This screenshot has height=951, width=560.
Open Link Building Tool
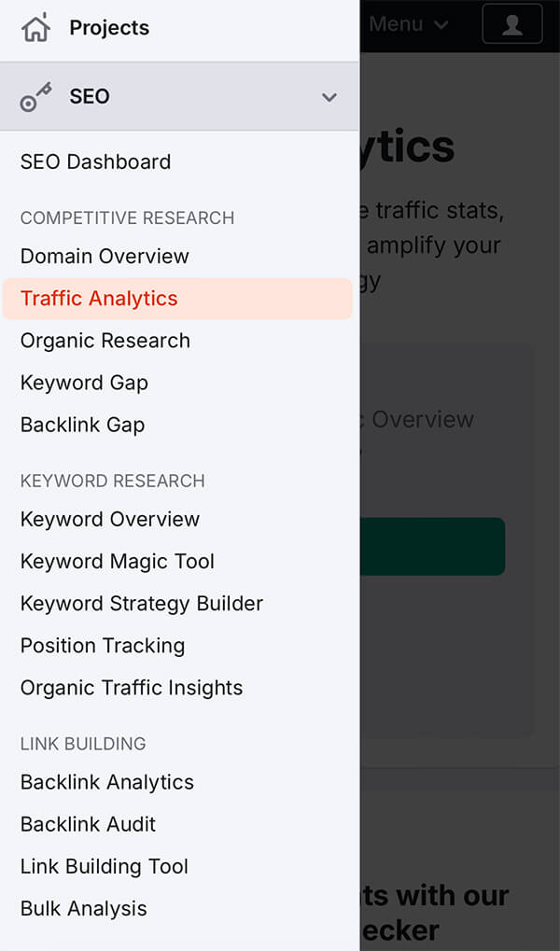coord(105,866)
